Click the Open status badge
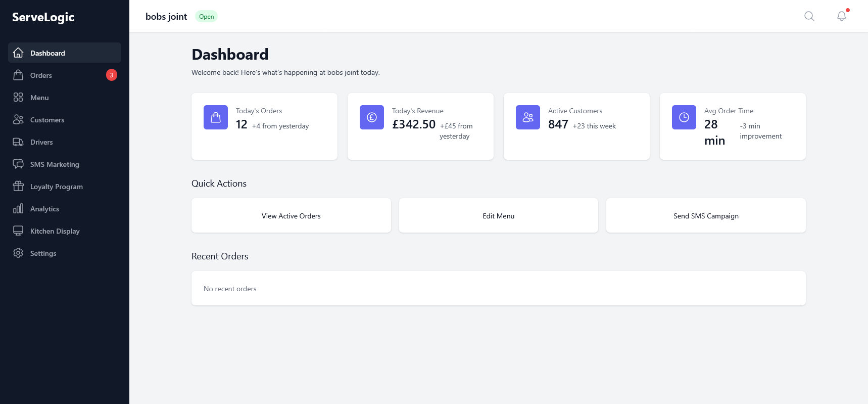Screen dimensions: 868x404 [206, 17]
